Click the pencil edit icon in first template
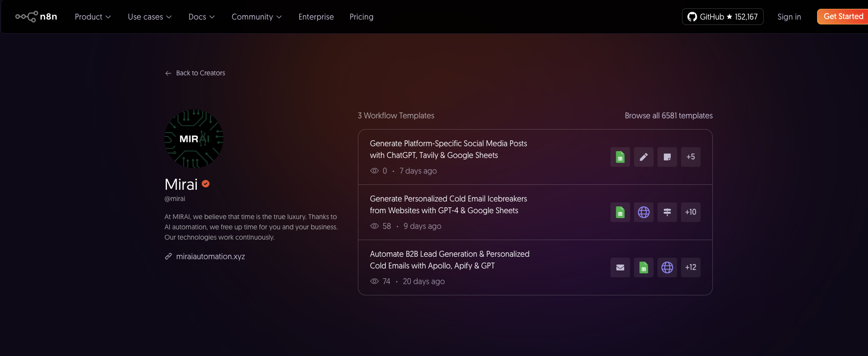Viewport: 868px width, 356px height. 643,157
